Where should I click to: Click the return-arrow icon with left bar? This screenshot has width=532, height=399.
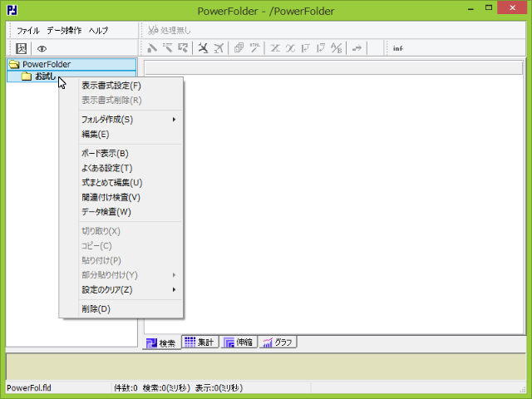pos(305,48)
